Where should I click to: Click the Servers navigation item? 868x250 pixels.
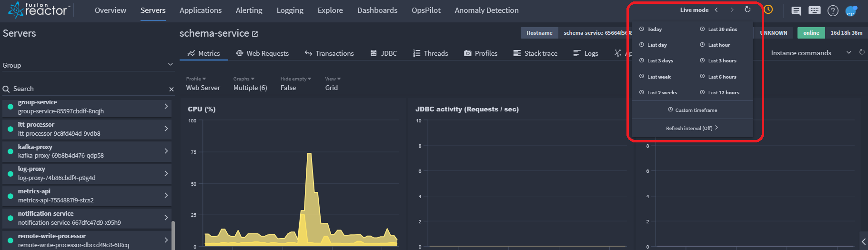pos(153,10)
